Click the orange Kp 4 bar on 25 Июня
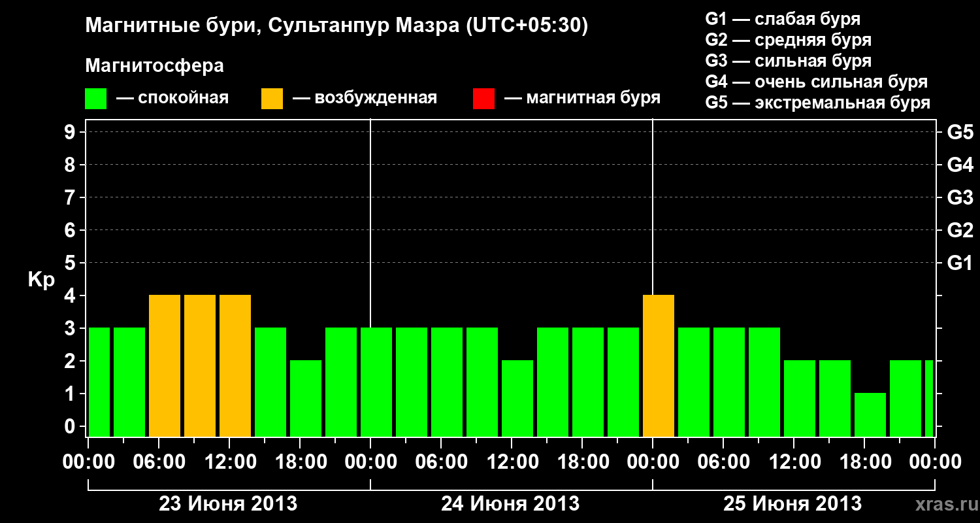Image resolution: width=980 pixels, height=523 pixels. [659, 366]
